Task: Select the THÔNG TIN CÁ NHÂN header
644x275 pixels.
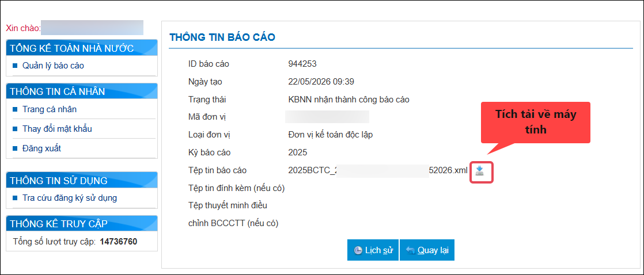Action: point(82,91)
